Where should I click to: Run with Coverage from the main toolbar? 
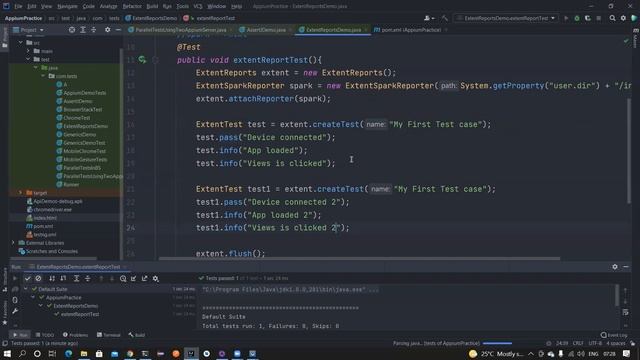[588, 18]
